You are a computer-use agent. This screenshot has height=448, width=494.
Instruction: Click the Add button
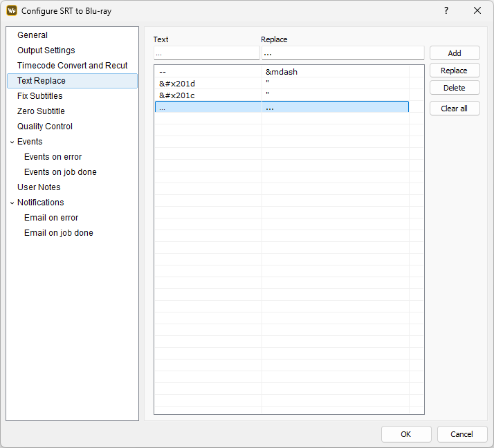[x=455, y=53]
